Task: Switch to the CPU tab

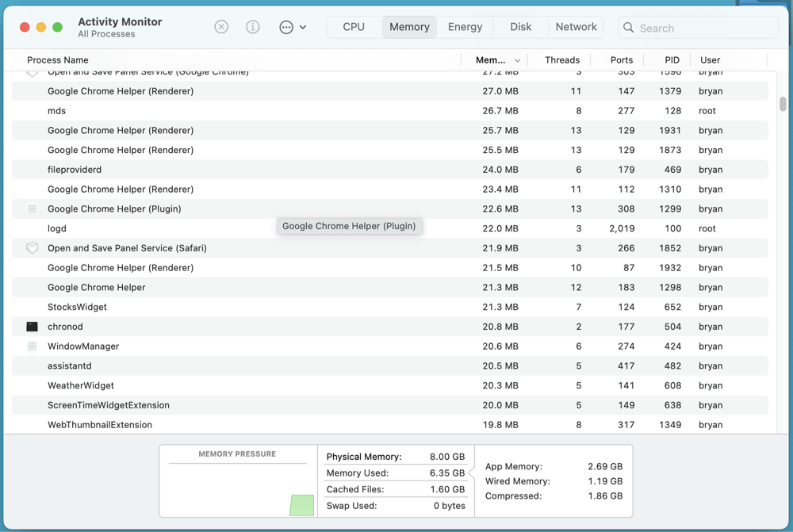Action: click(354, 26)
